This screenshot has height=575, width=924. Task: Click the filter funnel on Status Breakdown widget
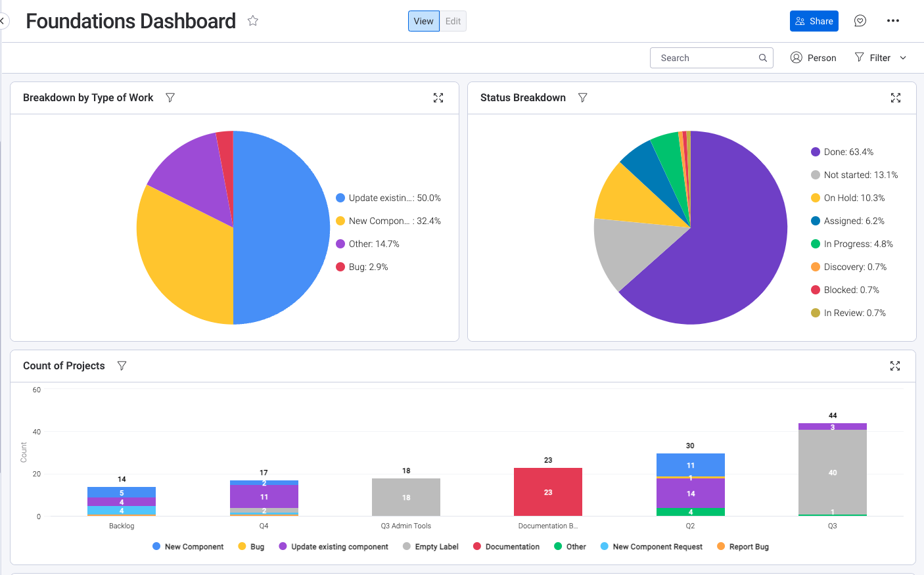click(x=582, y=97)
